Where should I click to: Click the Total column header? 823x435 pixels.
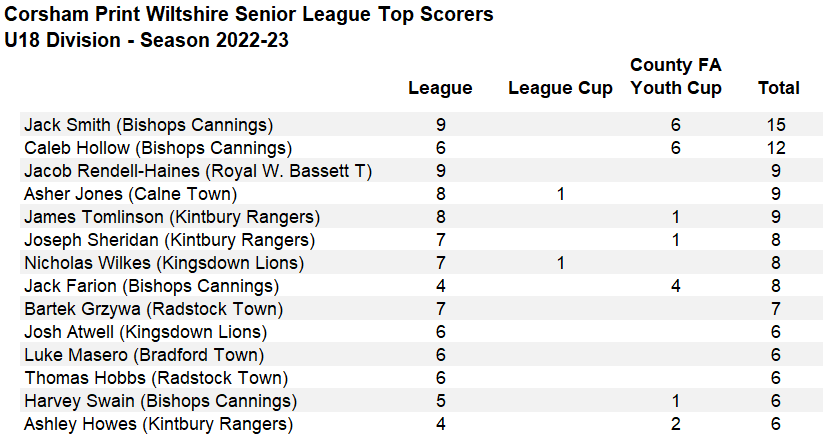pos(778,88)
